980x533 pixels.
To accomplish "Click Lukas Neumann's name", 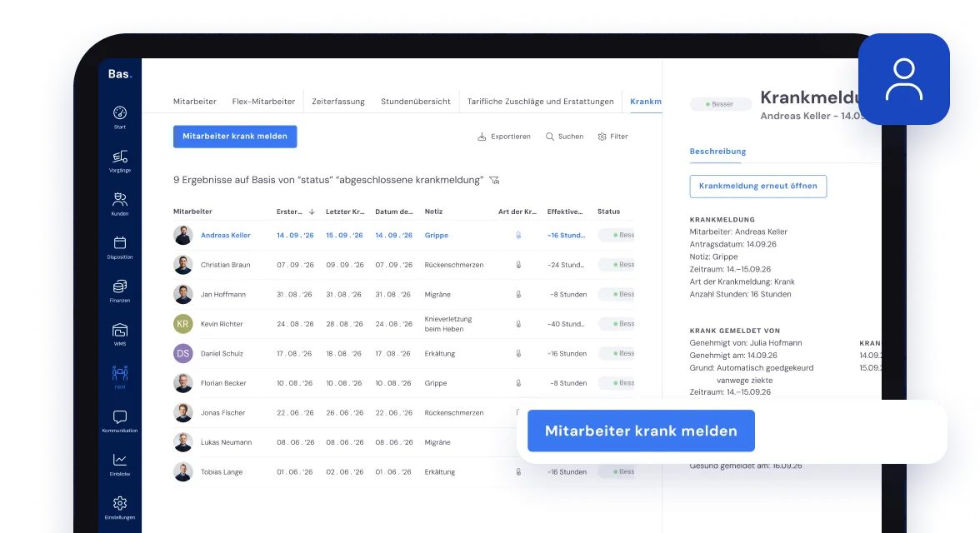I will coord(227,442).
